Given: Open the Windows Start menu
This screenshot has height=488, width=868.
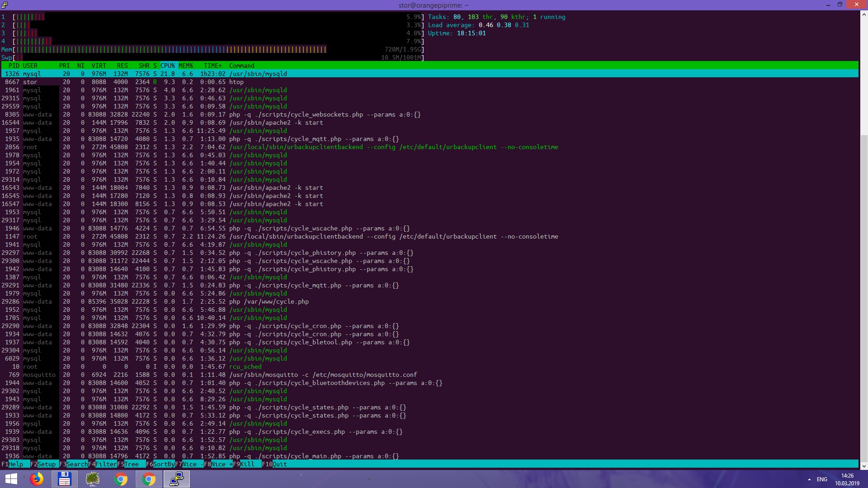Looking at the screenshot, I should pos(11,479).
